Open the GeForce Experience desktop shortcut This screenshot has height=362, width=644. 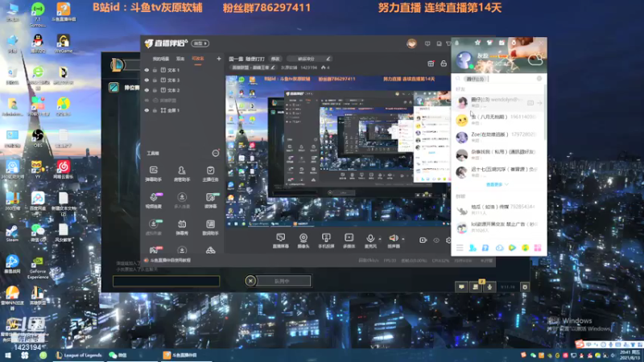(x=38, y=268)
